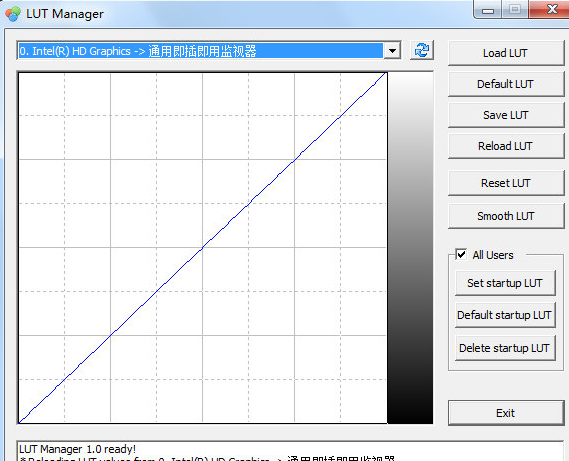569x461 pixels.
Task: Click the Load LUT button
Action: point(506,53)
